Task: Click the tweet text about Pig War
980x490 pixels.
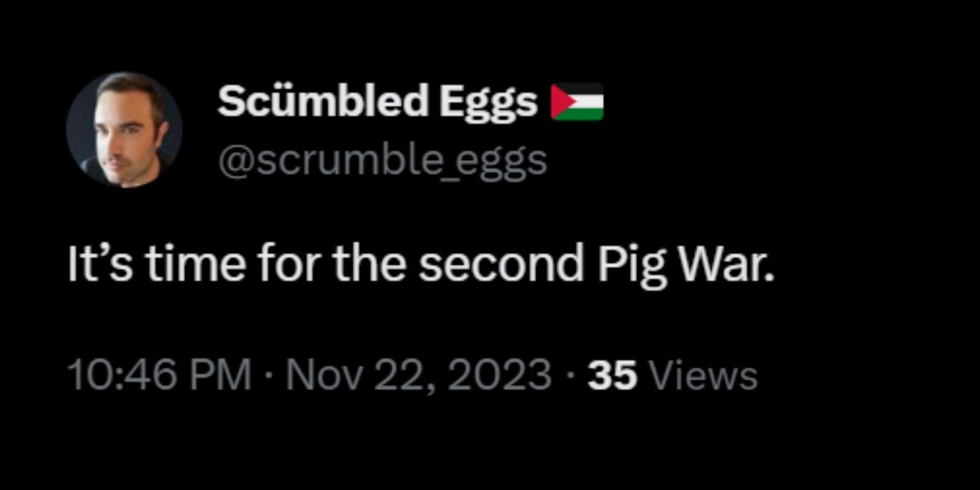Action: tap(421, 264)
